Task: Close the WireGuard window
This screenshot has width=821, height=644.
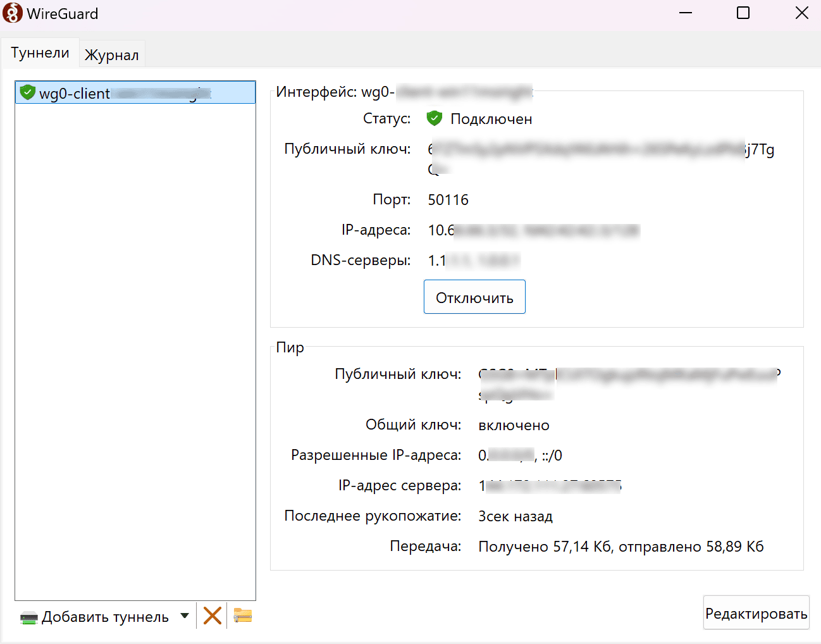Action: coord(802,13)
